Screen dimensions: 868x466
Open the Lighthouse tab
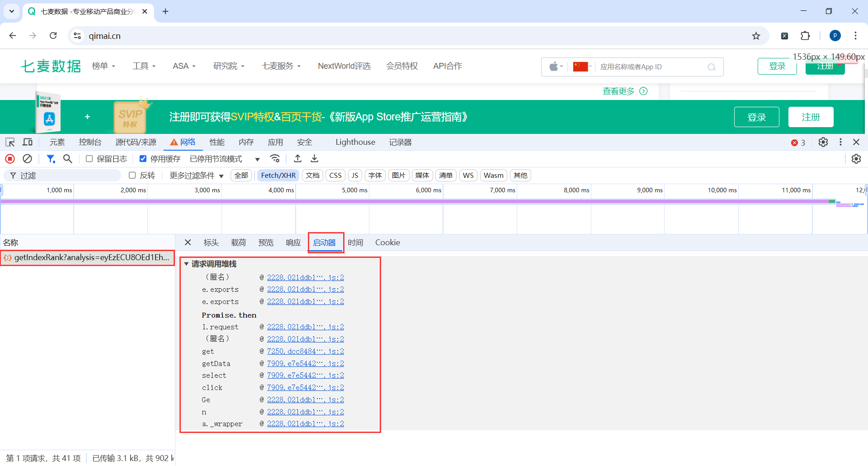click(355, 142)
